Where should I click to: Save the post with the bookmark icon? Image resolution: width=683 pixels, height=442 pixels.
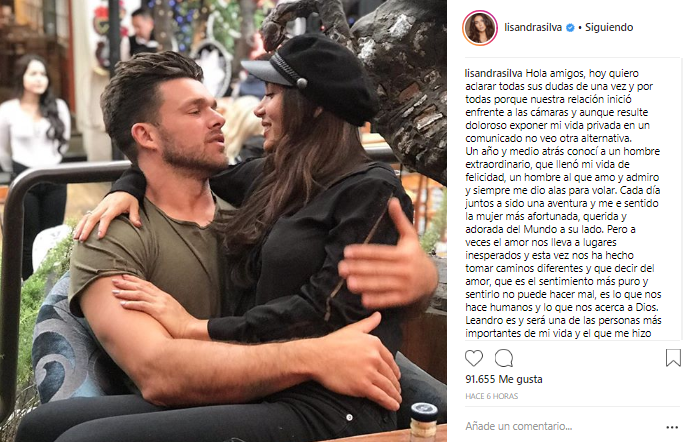[673, 358]
